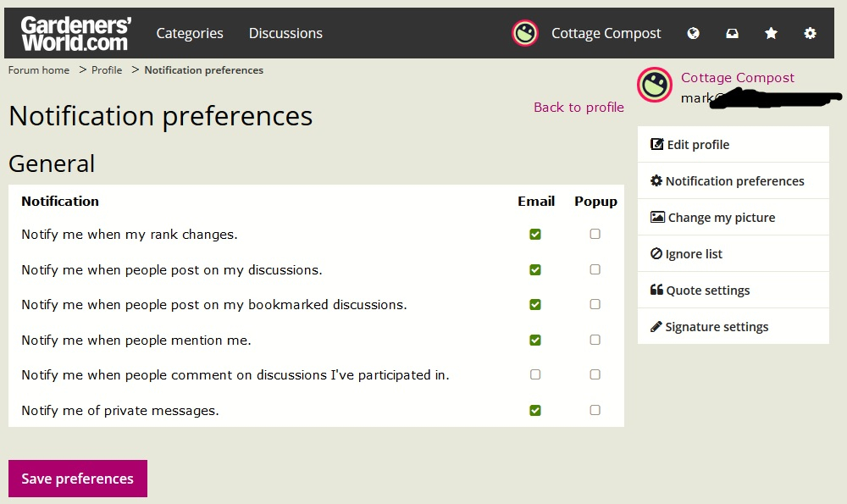This screenshot has height=504, width=847.
Task: Open the globe notifications icon
Action: point(693,34)
